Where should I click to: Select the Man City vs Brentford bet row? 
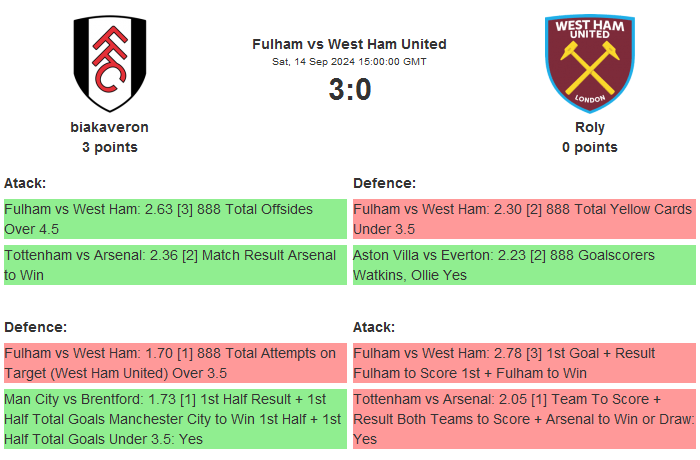coord(175,418)
